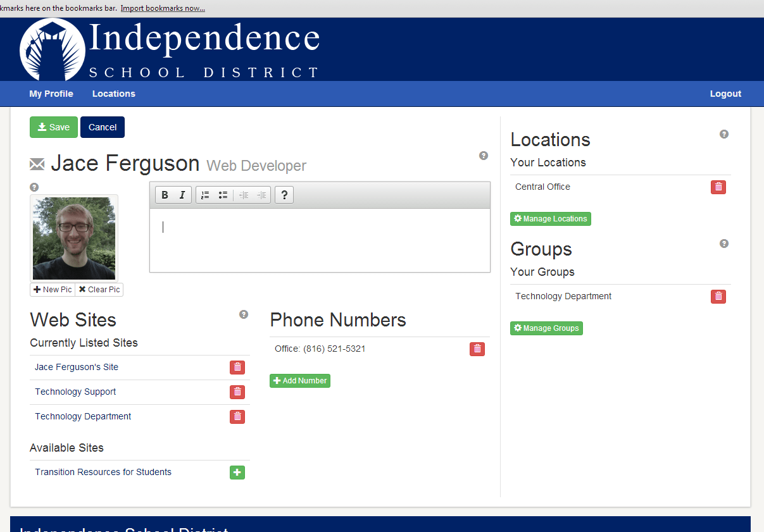The width and height of the screenshot is (764, 532).
Task: Save the profile changes
Action: click(x=54, y=127)
